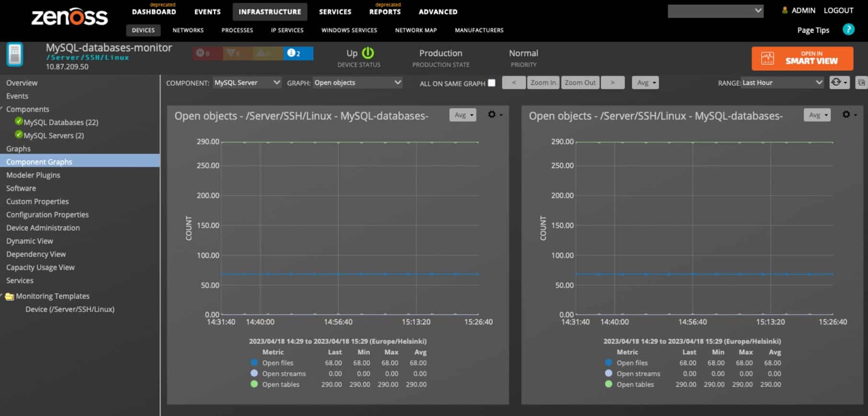Open the Reports menu

point(385,12)
